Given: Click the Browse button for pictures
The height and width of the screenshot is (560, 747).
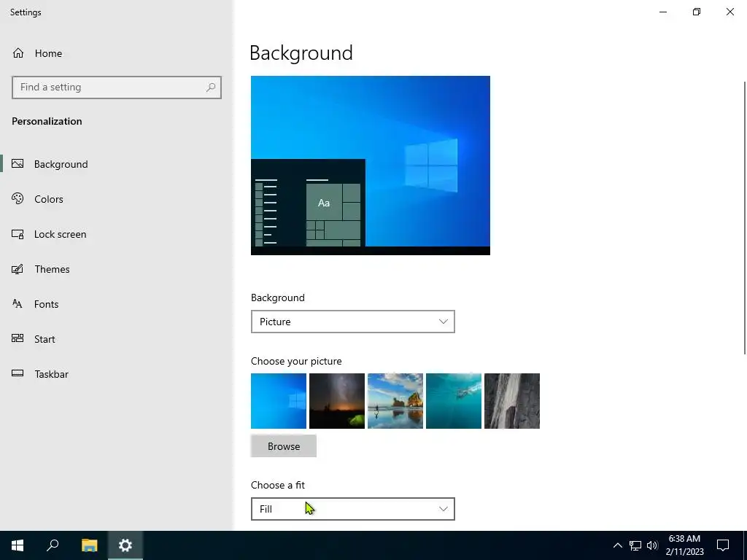Looking at the screenshot, I should tap(284, 446).
